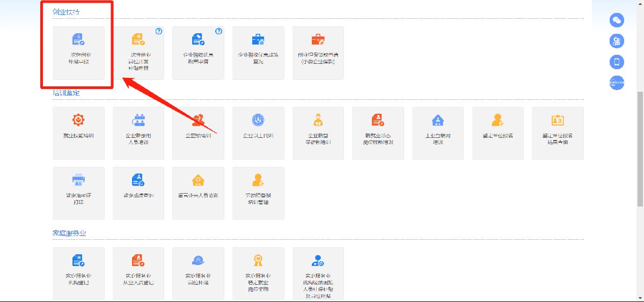Screen dimensions: 644x302
Task: Select the 企业新录用人员培训 tile
Action: [x=138, y=133]
